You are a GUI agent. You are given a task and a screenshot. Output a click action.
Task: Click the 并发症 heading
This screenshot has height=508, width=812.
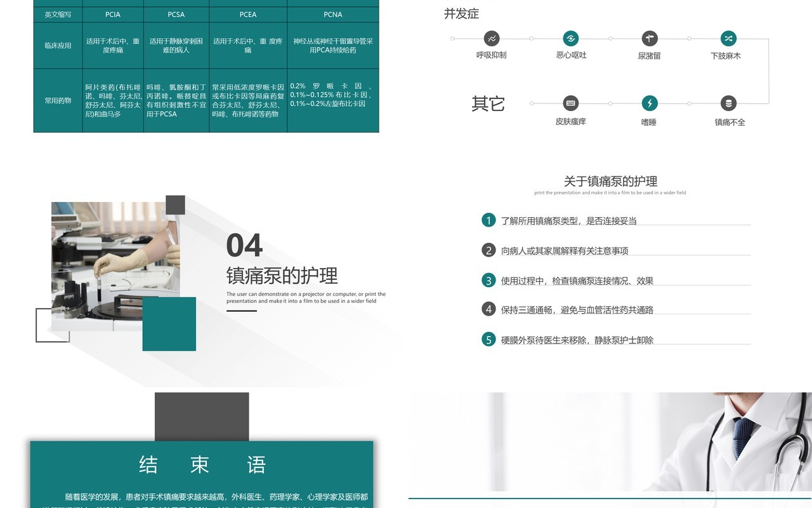(x=461, y=13)
